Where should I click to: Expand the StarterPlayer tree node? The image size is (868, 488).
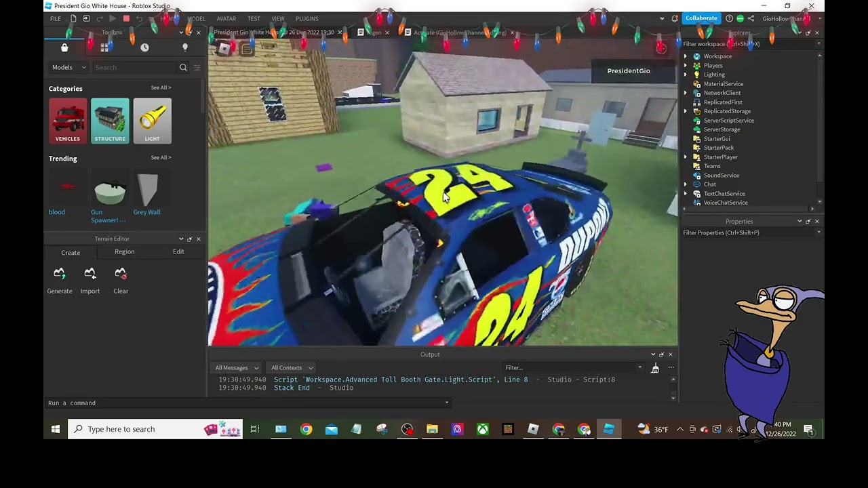coord(686,157)
